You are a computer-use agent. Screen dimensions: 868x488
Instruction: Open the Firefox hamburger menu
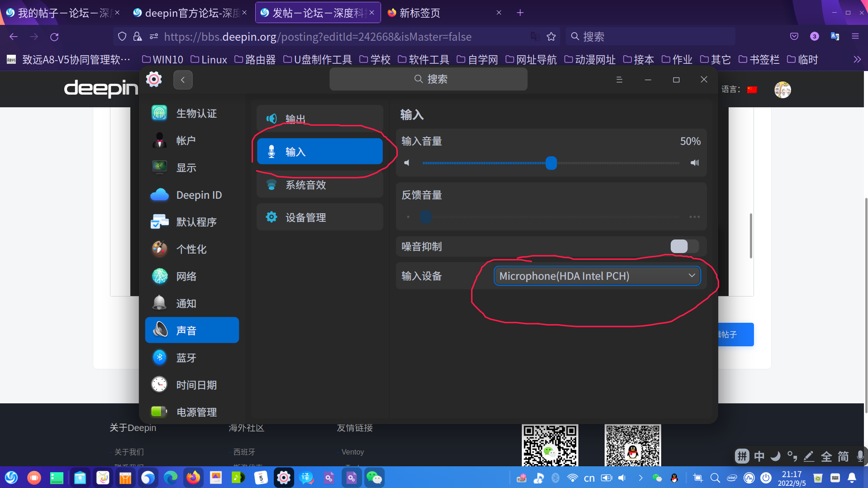point(855,37)
